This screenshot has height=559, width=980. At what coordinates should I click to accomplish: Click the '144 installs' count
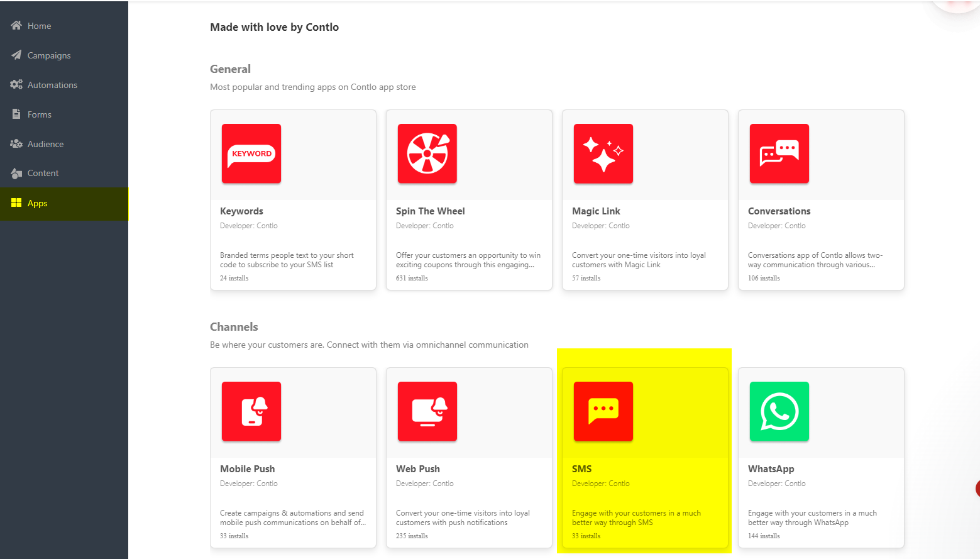pyautogui.click(x=764, y=536)
